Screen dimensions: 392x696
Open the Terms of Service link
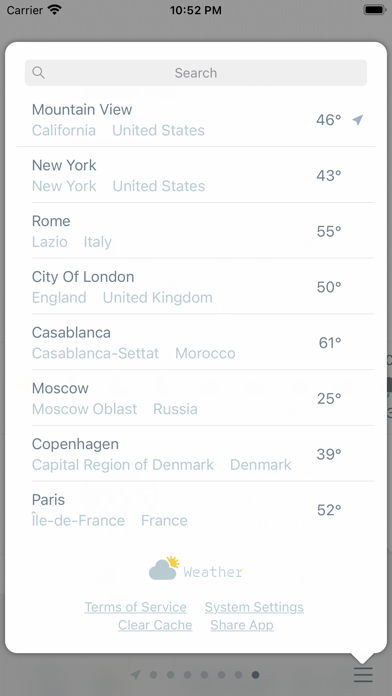135,607
